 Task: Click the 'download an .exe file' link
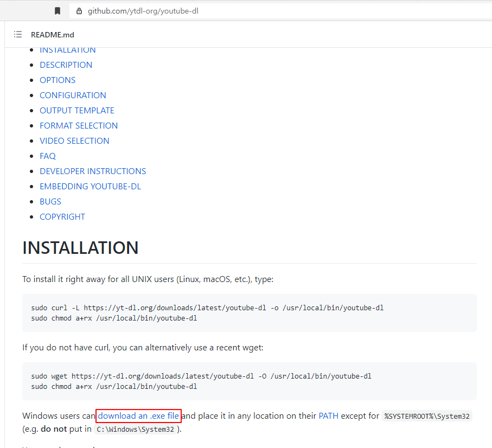138,415
